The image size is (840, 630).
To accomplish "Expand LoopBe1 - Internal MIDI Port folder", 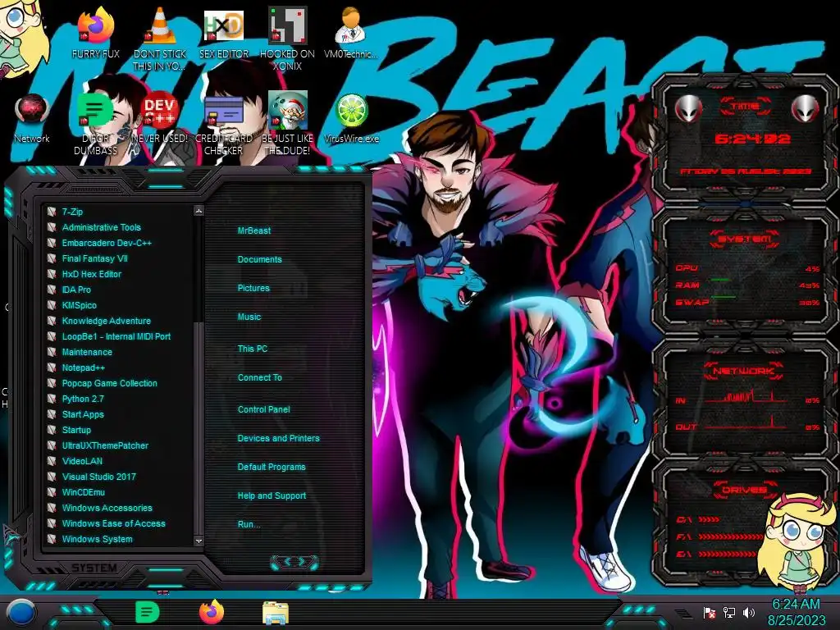I will coord(116,336).
